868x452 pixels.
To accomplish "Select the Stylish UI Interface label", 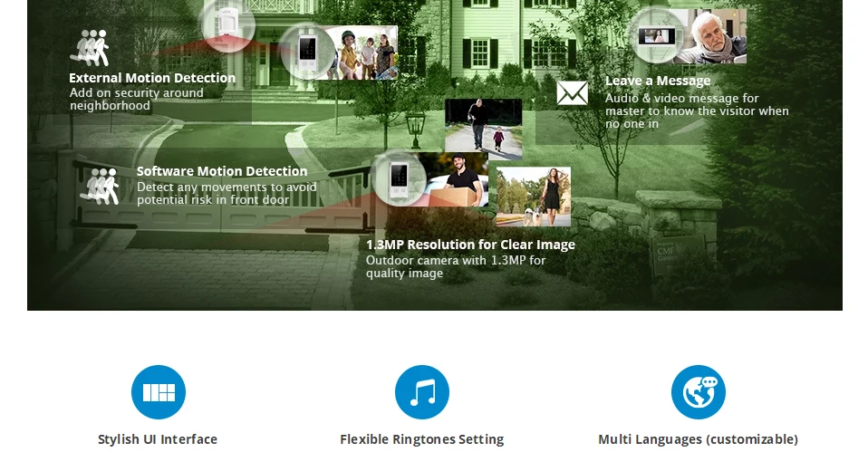I will tap(158, 439).
